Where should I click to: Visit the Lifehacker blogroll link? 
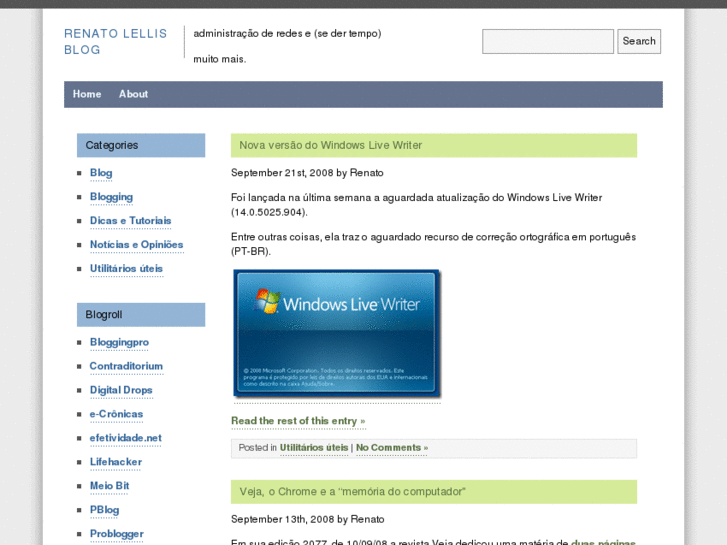tap(116, 462)
